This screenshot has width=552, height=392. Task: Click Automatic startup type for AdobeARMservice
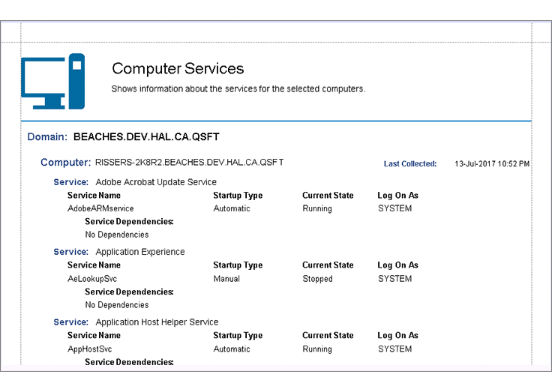click(x=232, y=208)
